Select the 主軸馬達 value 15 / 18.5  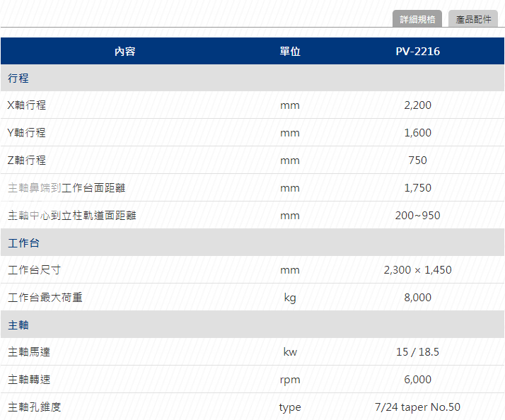click(x=417, y=352)
